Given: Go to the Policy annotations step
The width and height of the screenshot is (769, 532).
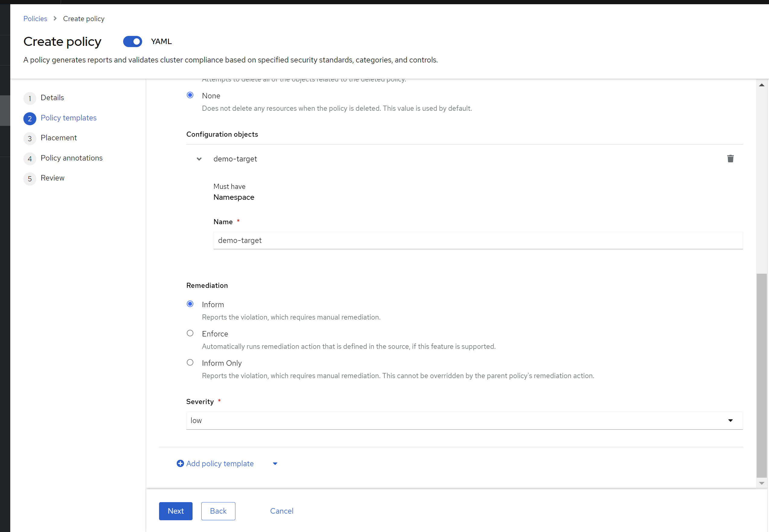Looking at the screenshot, I should click(x=71, y=158).
